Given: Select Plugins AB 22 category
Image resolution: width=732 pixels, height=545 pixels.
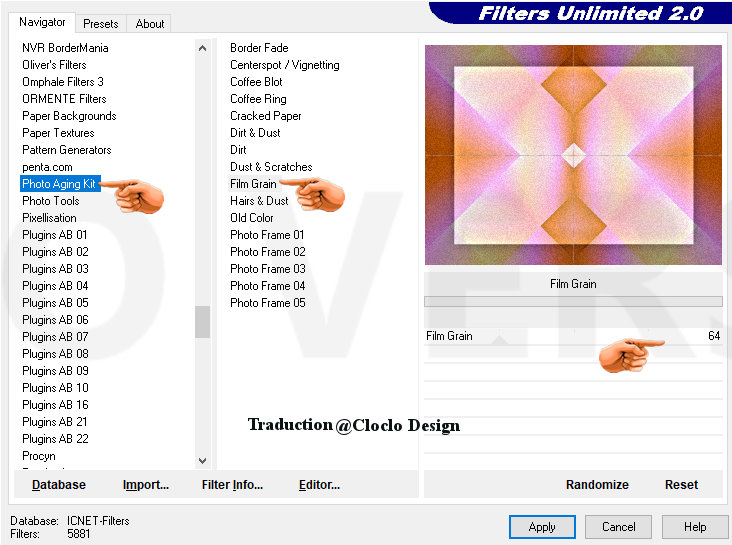Looking at the screenshot, I should (x=55, y=439).
